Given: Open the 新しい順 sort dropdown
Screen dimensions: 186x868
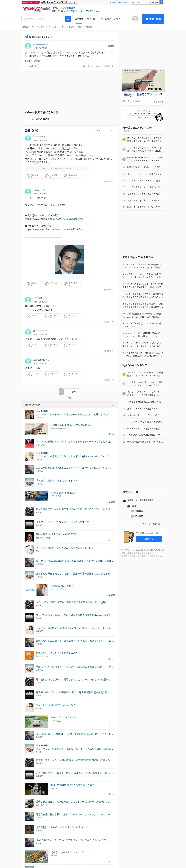Looking at the screenshot, I should coord(103,130).
